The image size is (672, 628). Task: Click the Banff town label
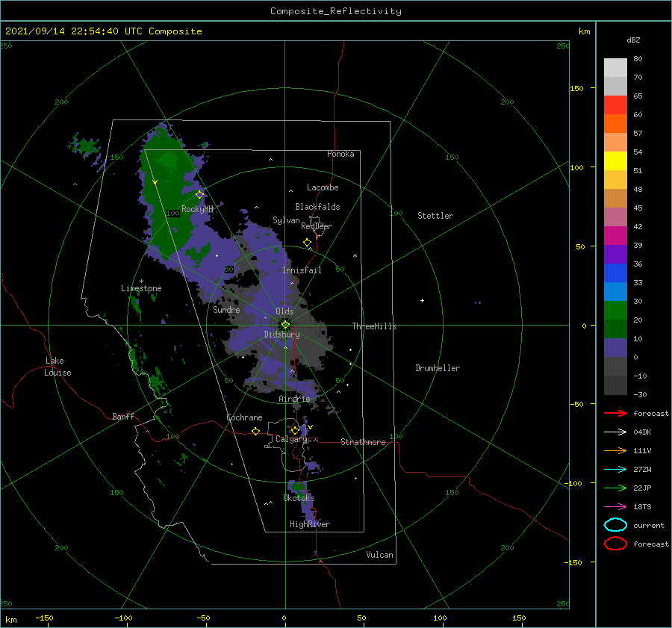(x=123, y=416)
